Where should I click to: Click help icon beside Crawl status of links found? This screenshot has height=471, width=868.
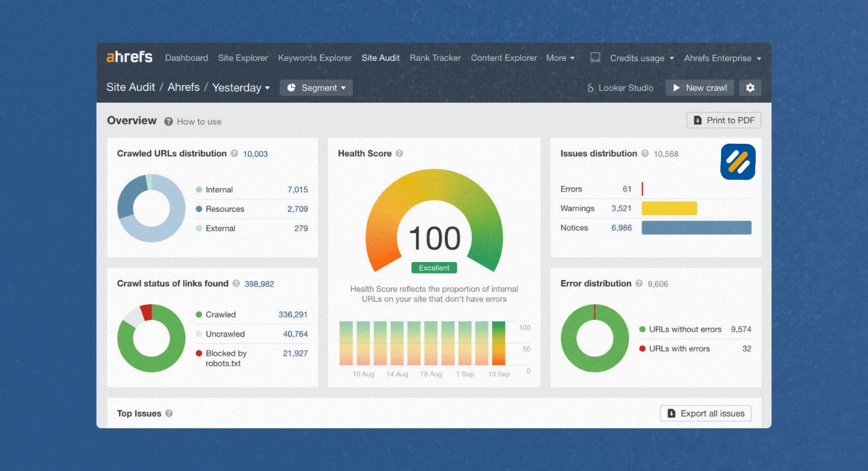[x=236, y=284]
